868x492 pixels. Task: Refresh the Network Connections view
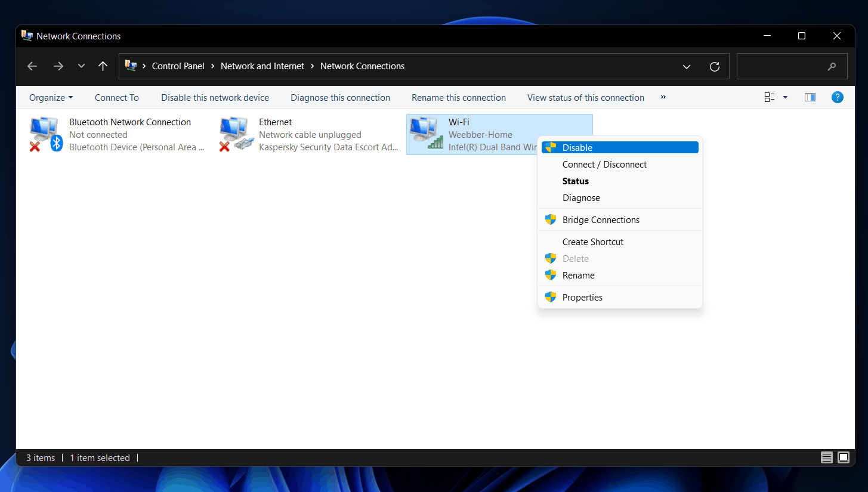[715, 66]
